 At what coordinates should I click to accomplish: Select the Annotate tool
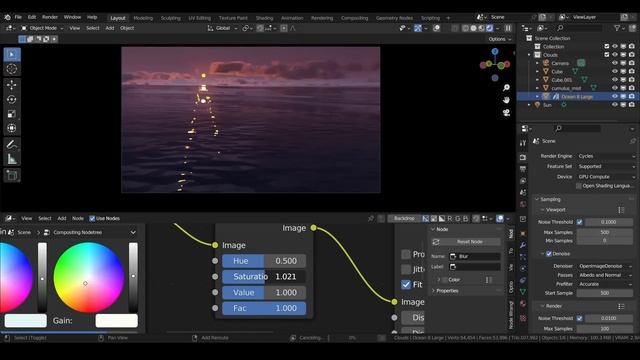[x=12, y=144]
